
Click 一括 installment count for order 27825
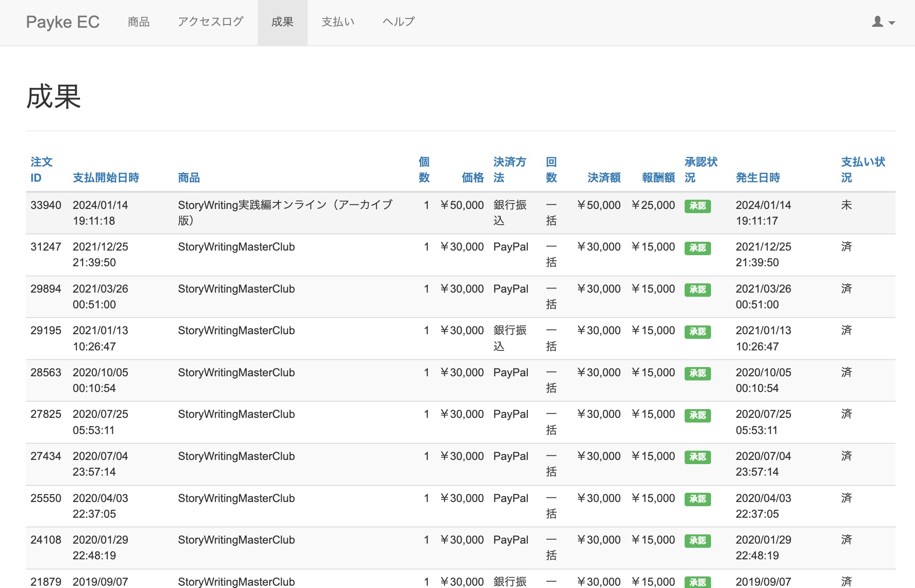click(x=551, y=422)
